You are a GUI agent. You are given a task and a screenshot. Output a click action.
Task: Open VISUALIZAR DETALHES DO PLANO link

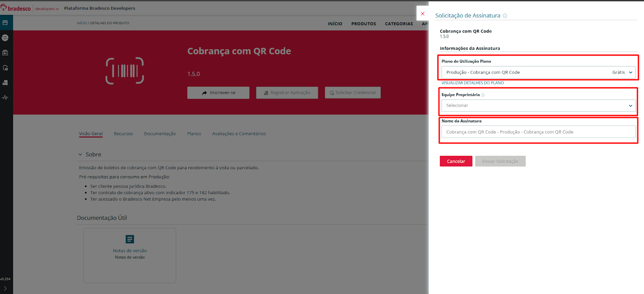(473, 83)
